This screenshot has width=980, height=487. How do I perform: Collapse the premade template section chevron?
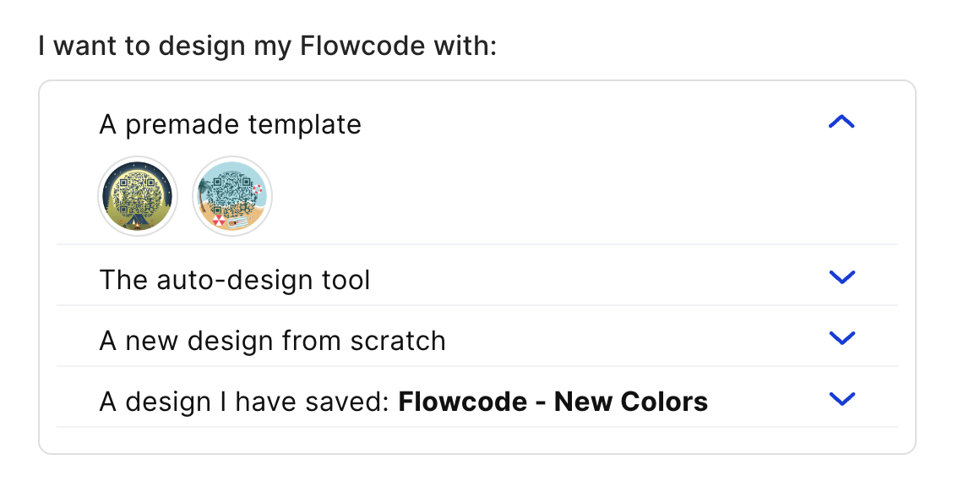[841, 122]
